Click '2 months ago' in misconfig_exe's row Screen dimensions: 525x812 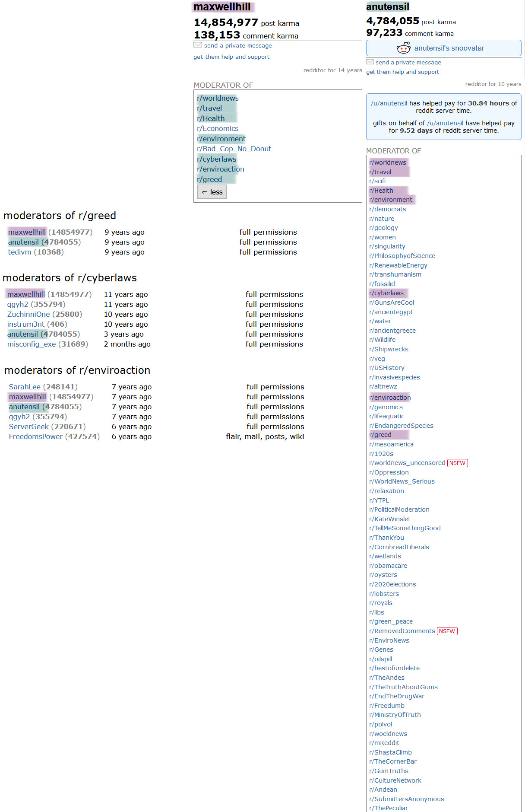(x=127, y=344)
